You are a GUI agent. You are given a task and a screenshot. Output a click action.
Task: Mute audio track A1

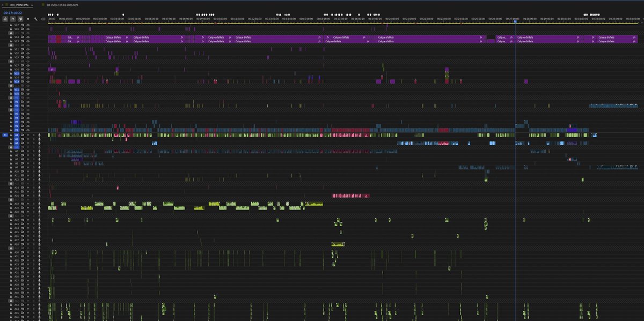pos(28,135)
